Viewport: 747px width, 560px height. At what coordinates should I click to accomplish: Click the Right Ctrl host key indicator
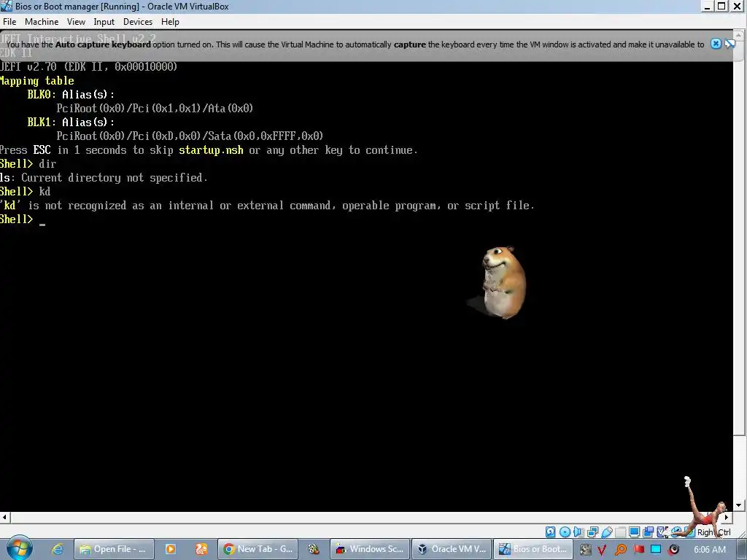click(713, 532)
